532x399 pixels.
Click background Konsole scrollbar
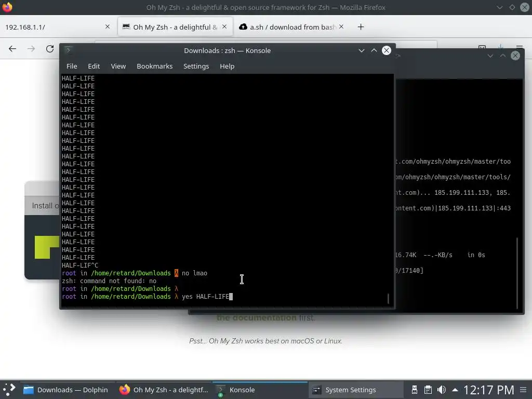point(517,273)
